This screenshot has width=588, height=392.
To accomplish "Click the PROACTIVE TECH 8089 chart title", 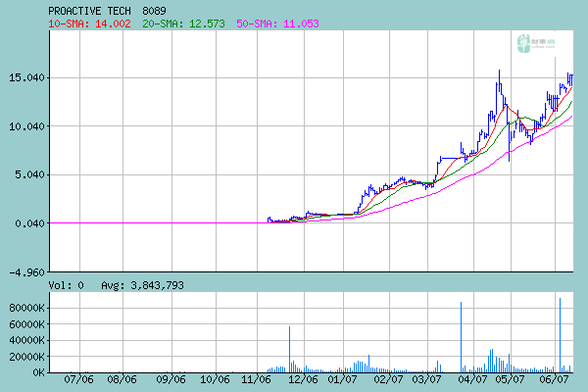I will click(x=107, y=11).
